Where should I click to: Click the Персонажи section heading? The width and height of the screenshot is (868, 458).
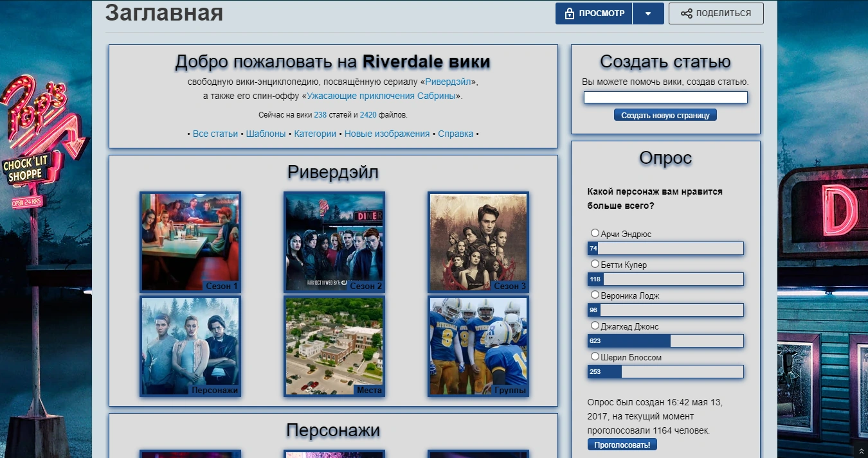pyautogui.click(x=333, y=430)
